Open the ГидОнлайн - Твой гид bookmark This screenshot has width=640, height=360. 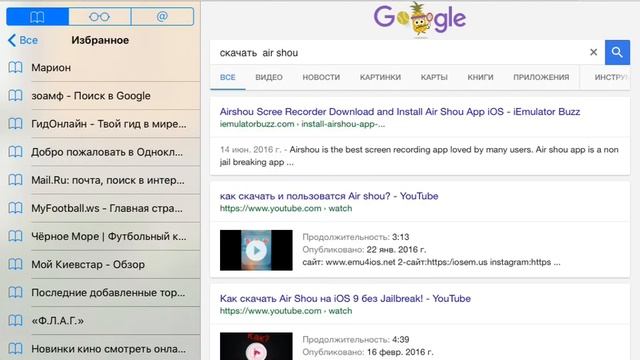109,124
